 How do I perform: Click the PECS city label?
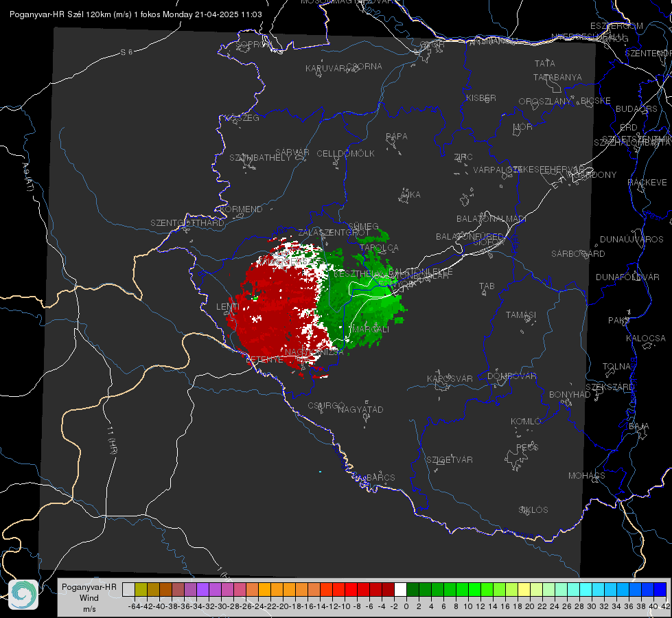[x=526, y=447]
